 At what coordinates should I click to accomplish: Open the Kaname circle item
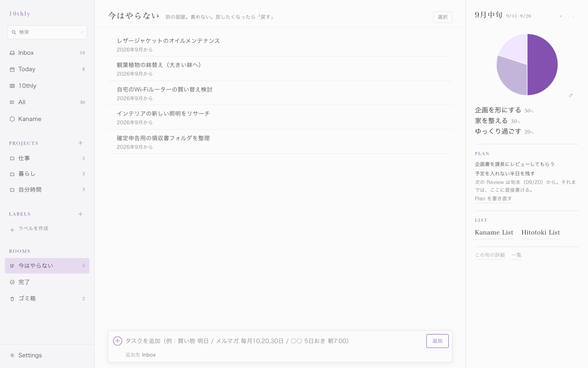coord(47,119)
